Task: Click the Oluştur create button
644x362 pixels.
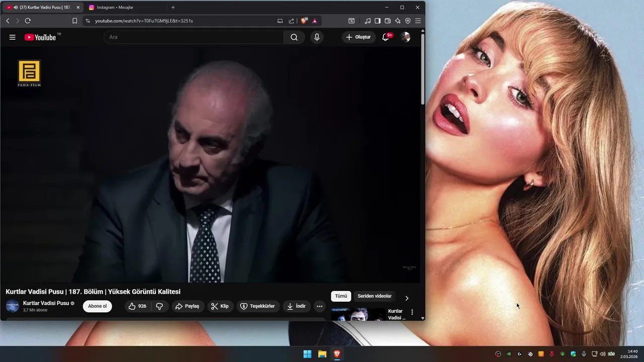Action: 359,37
